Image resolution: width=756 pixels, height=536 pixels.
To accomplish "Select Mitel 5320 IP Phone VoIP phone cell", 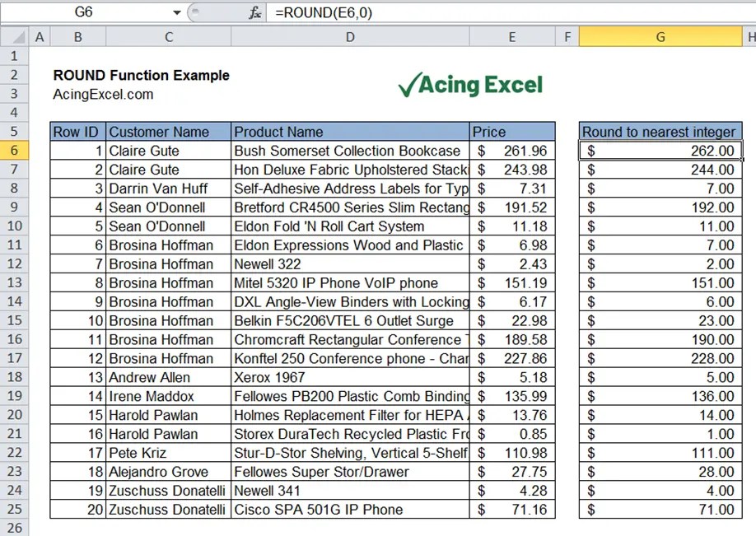I will coord(350,282).
